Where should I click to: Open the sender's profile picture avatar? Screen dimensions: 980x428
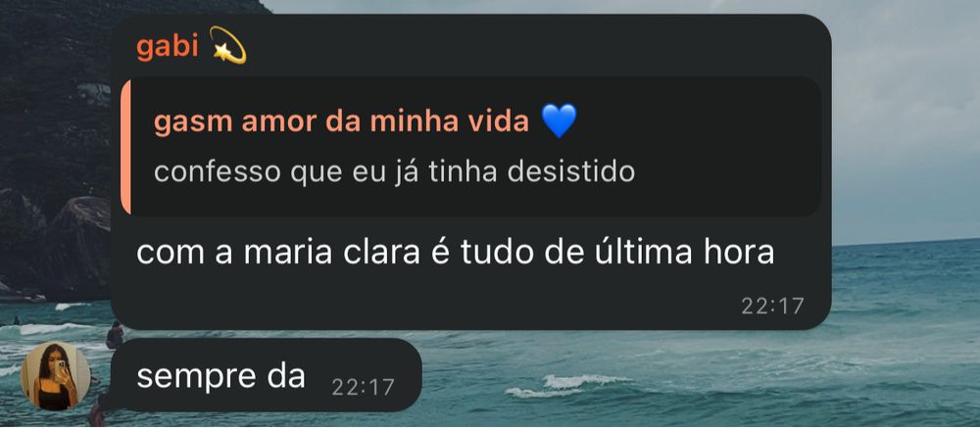point(56,376)
